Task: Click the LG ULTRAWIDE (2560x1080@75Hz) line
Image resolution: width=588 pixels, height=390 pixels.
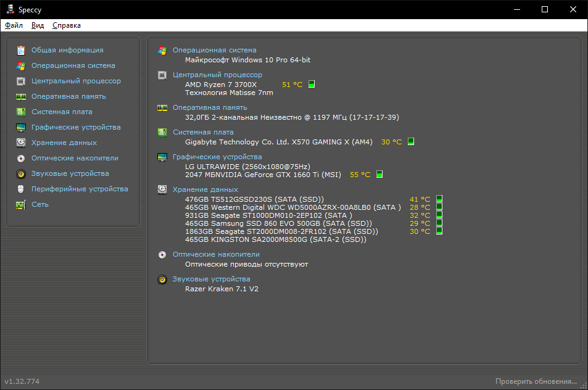Action: tap(247, 167)
